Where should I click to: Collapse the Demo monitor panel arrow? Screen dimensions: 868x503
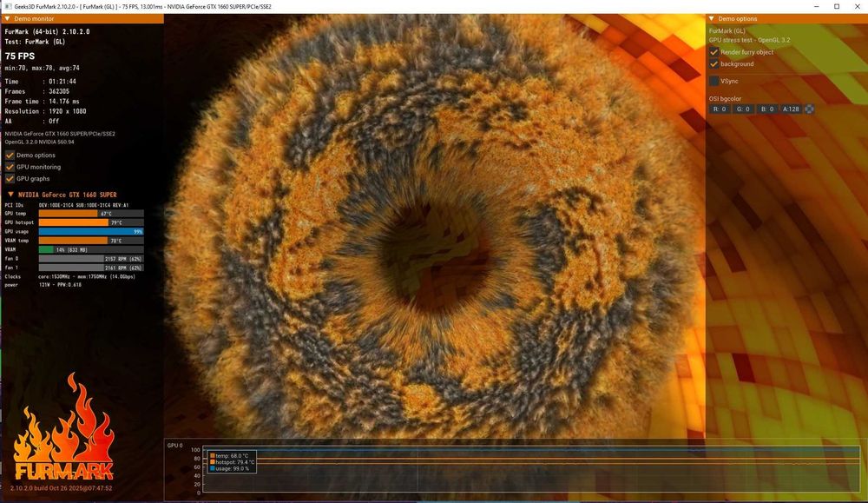coord(7,19)
